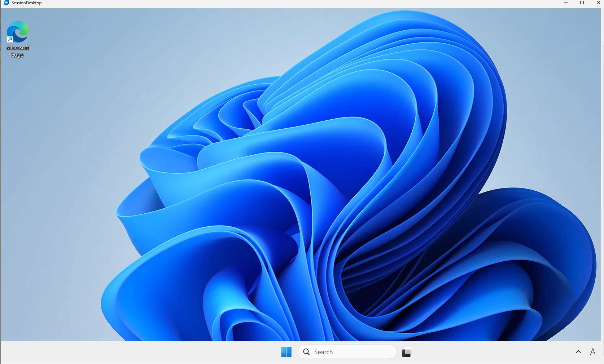This screenshot has width=604, height=364.
Task: Select the Microsoft Edge desktop shortcut
Action: click(17, 39)
